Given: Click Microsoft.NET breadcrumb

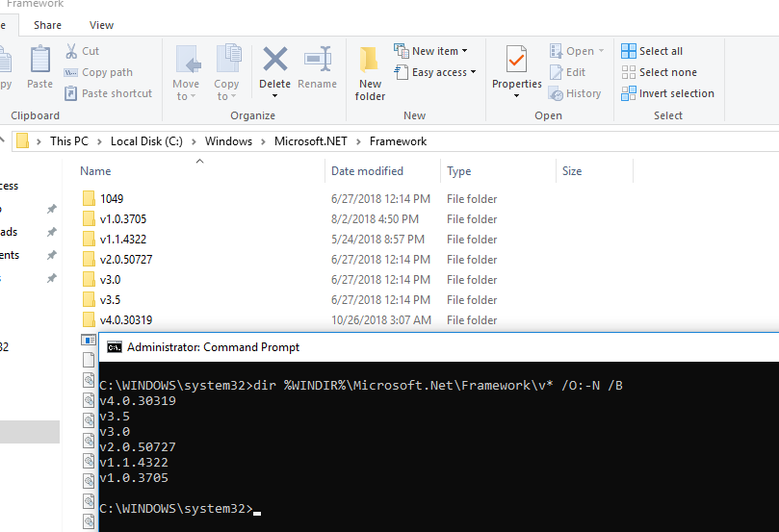Looking at the screenshot, I should (x=310, y=141).
